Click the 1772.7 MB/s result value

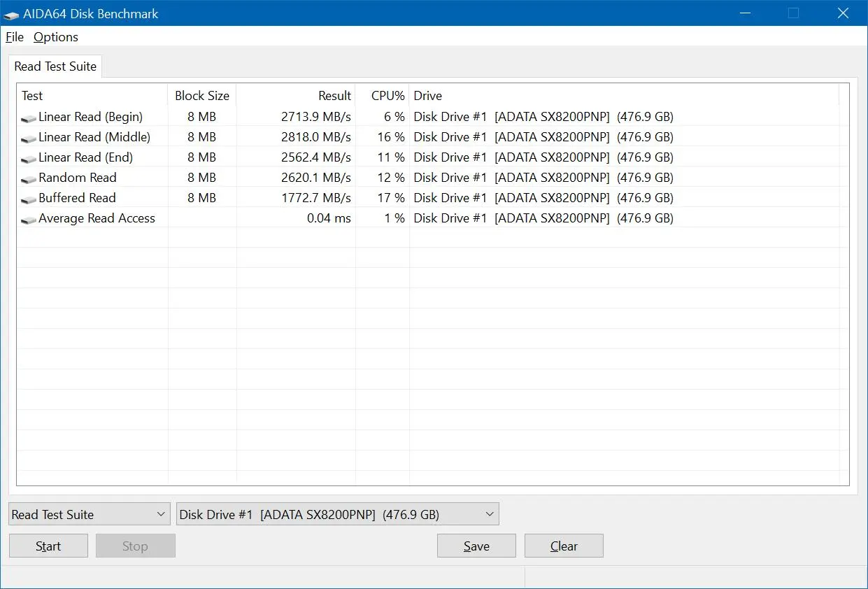tap(316, 198)
